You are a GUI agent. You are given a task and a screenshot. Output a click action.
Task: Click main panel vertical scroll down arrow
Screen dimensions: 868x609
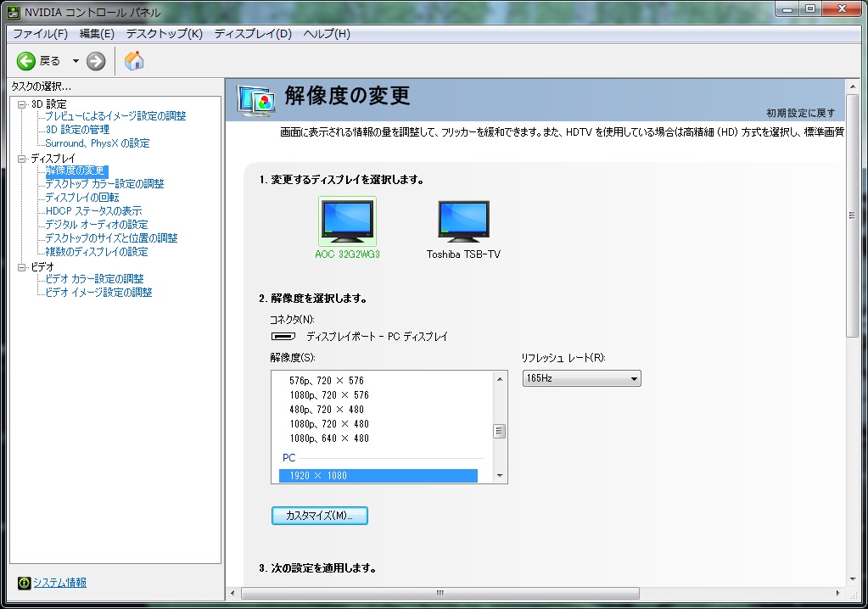853,579
